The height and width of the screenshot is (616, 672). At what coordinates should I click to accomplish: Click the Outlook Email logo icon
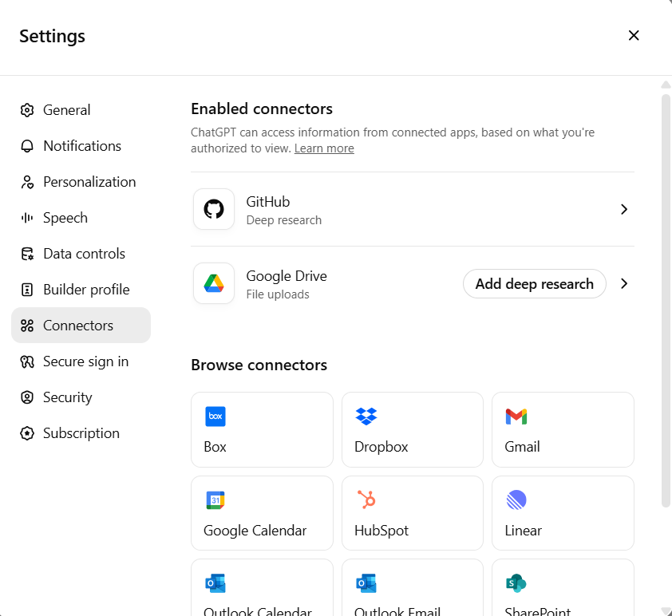coord(366,583)
